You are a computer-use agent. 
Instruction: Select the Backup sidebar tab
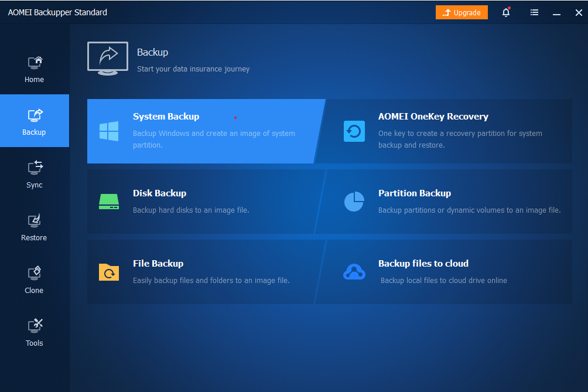click(35, 121)
